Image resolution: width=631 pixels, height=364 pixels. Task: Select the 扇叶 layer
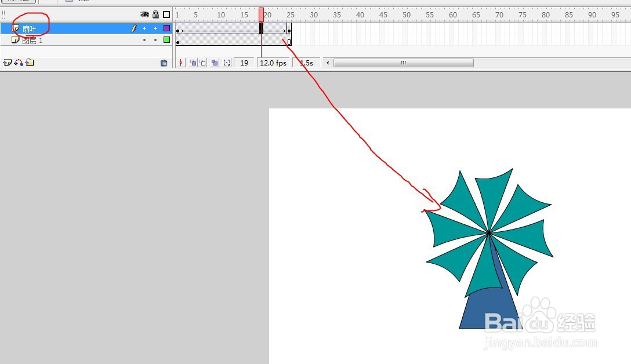pos(86,28)
